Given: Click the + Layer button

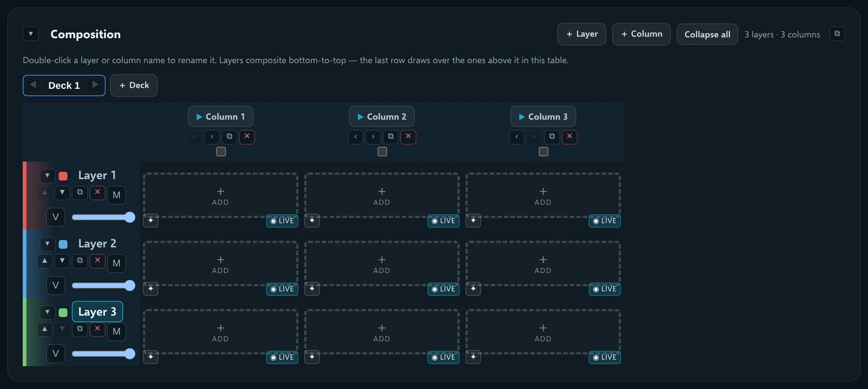Looking at the screenshot, I should coord(582,34).
